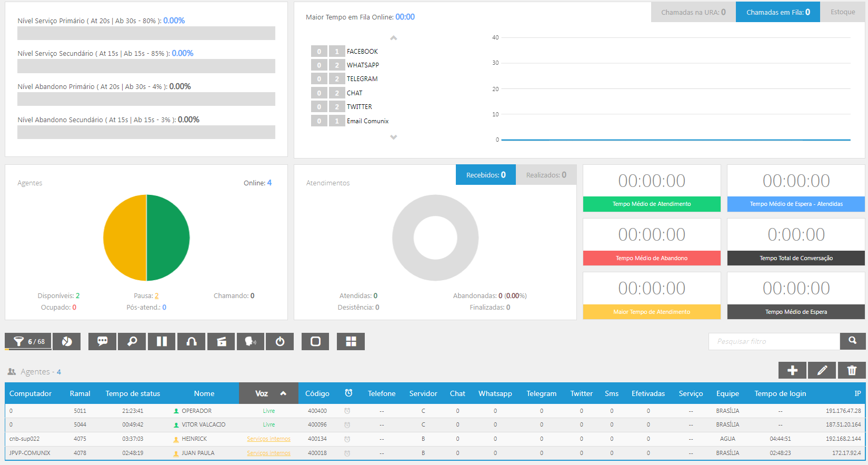Switch to Recebidos tab
Image resolution: width=868 pixels, height=465 pixels.
(x=486, y=175)
